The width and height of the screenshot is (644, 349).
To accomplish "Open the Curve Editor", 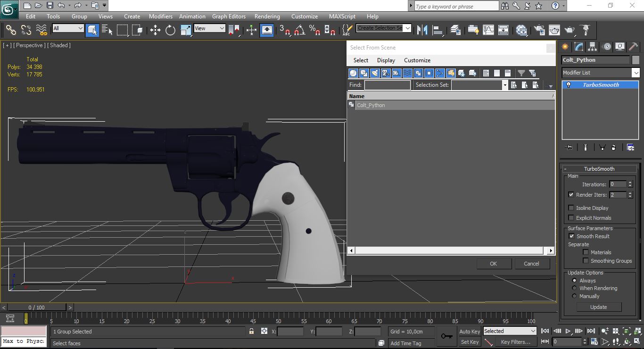I will (488, 30).
